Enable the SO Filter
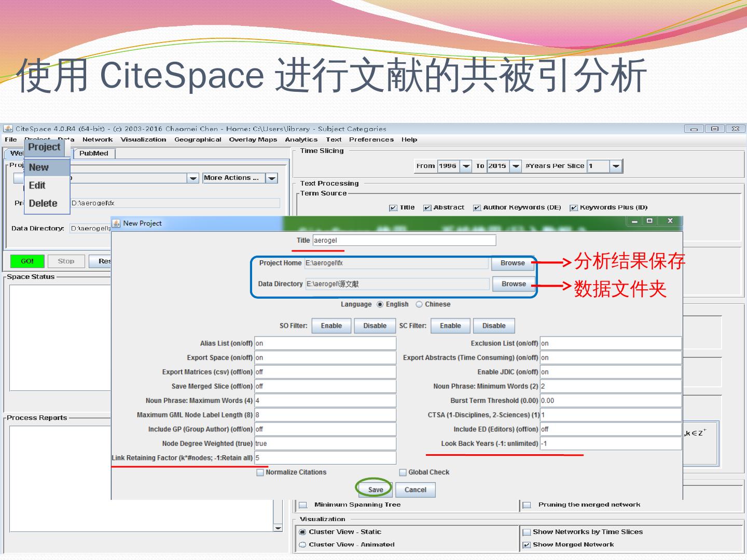The width and height of the screenshot is (747, 560). (x=331, y=326)
